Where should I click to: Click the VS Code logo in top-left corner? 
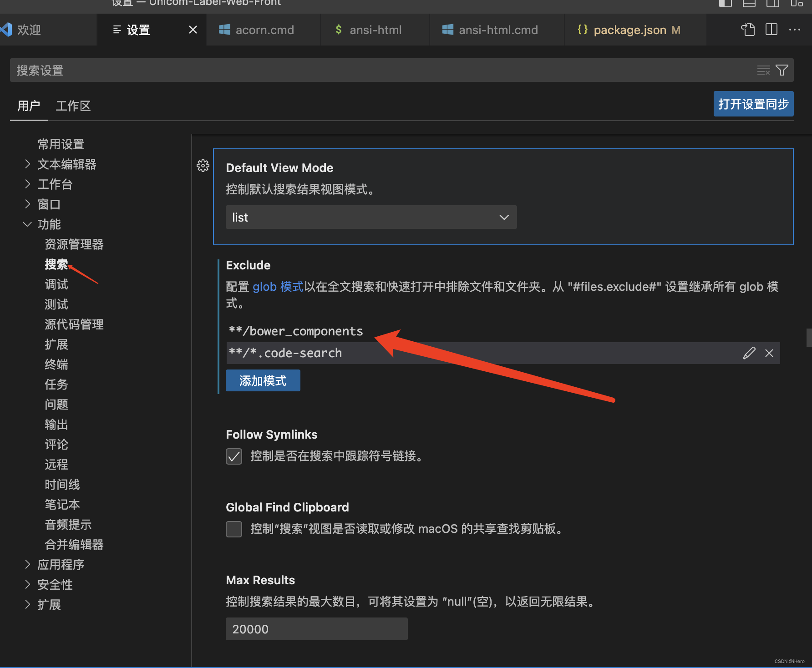coord(5,30)
